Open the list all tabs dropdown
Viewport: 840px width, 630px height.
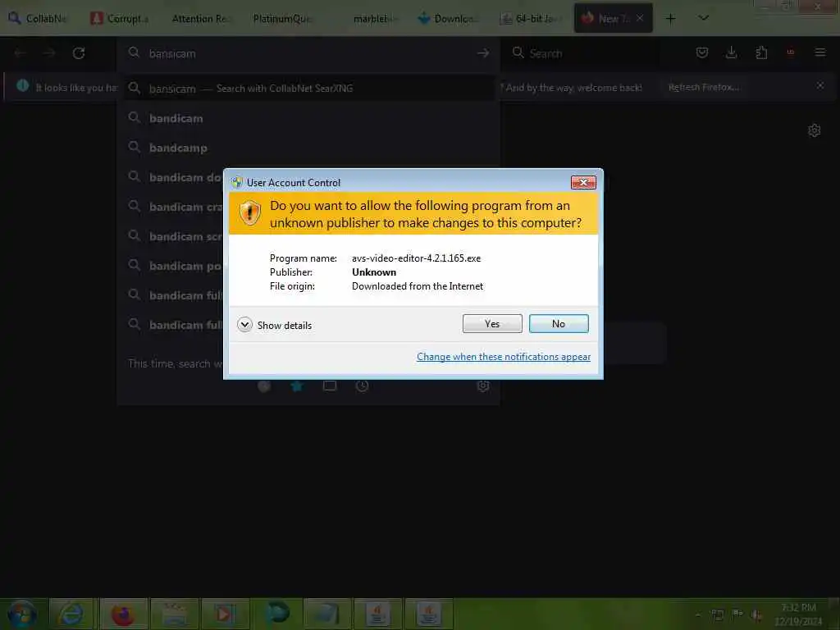click(703, 18)
